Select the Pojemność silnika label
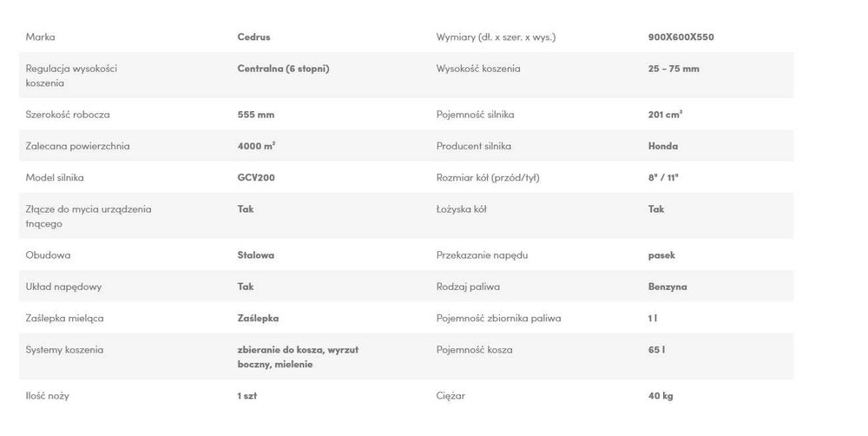Image resolution: width=868 pixels, height=436 pixels. pos(475,115)
